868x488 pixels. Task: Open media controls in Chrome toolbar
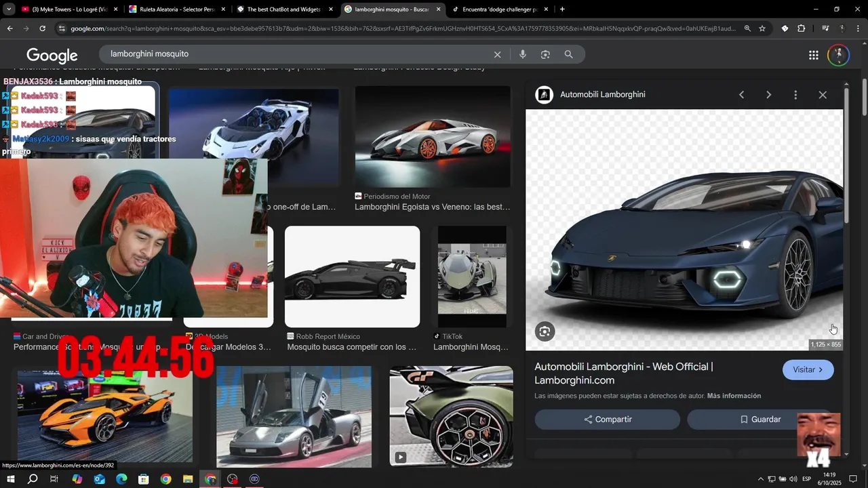click(825, 28)
